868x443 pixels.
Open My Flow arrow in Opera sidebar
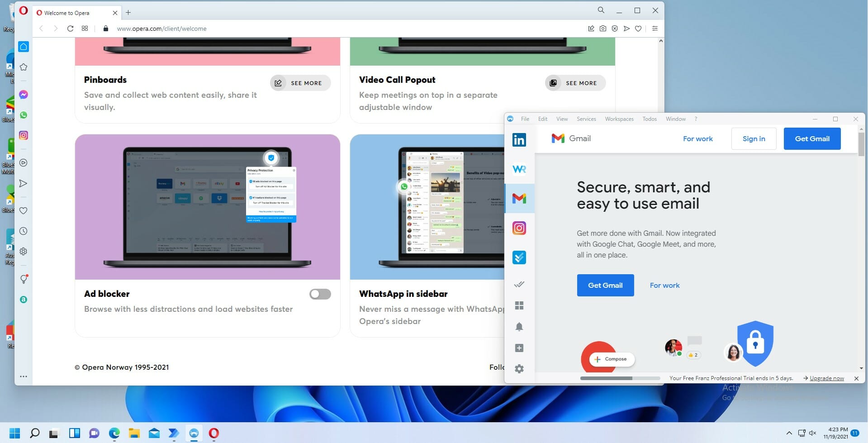click(x=24, y=183)
